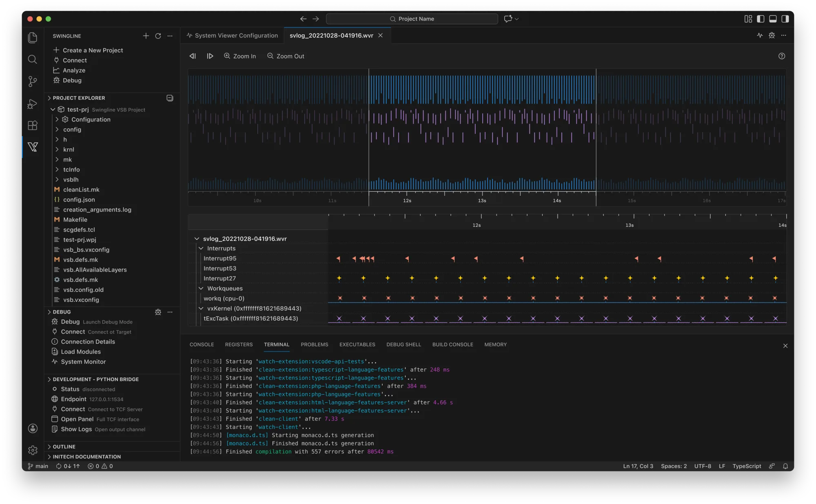
Task: Switch to System Viewer Configuration tab
Action: click(x=232, y=35)
